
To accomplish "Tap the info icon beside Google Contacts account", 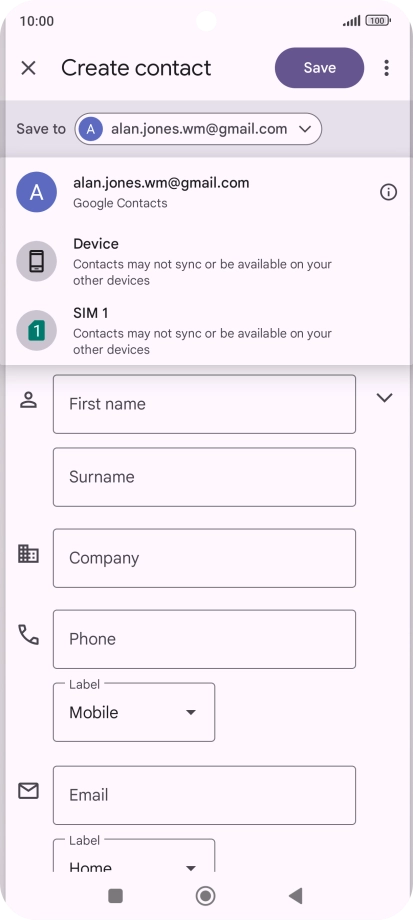I will [388, 192].
